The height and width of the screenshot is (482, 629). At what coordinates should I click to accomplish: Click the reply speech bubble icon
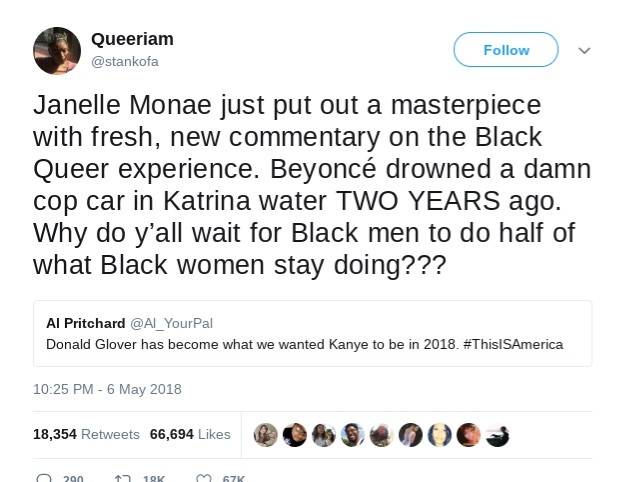[x=44, y=478]
